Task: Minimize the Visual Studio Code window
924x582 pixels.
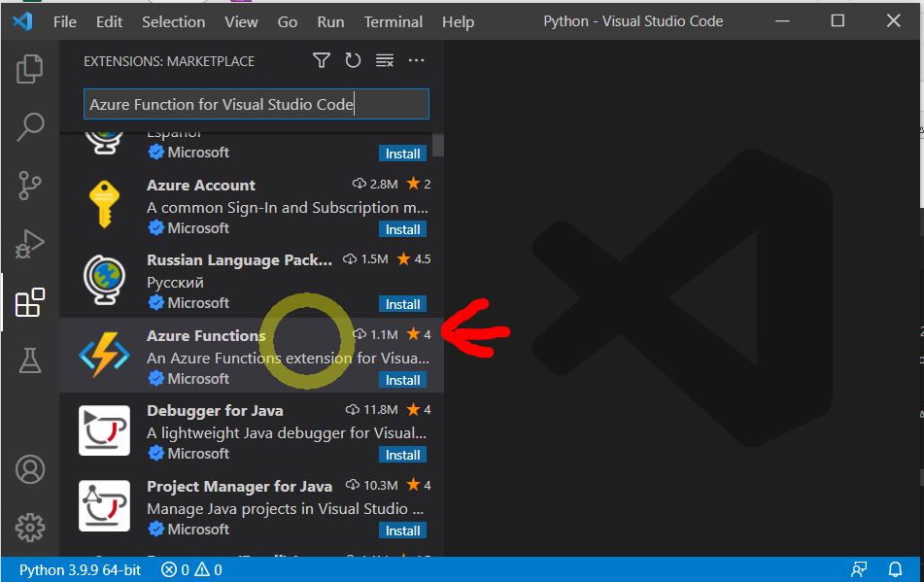Action: tap(782, 20)
